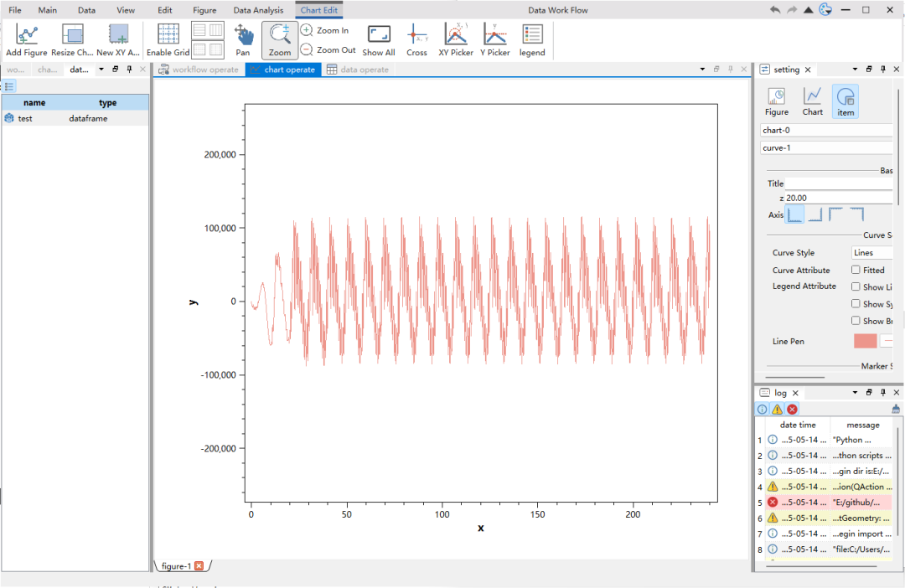Screen dimensions: 905x588
Task: Click the redo arrow in title bar
Action: point(792,10)
